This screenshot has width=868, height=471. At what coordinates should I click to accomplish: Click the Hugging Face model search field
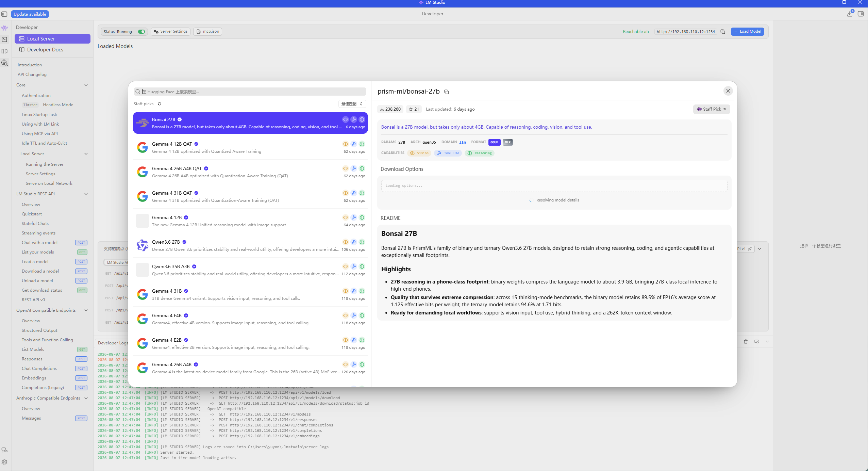click(x=250, y=92)
